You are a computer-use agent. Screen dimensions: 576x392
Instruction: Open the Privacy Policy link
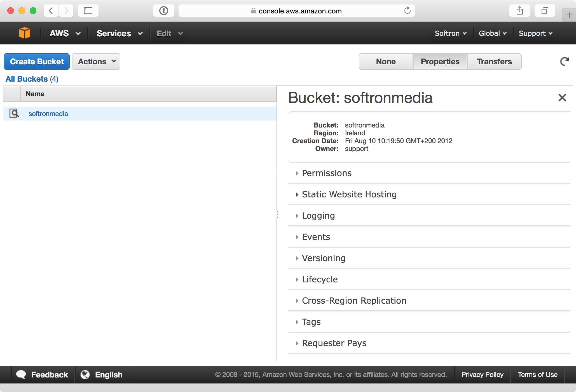point(482,375)
